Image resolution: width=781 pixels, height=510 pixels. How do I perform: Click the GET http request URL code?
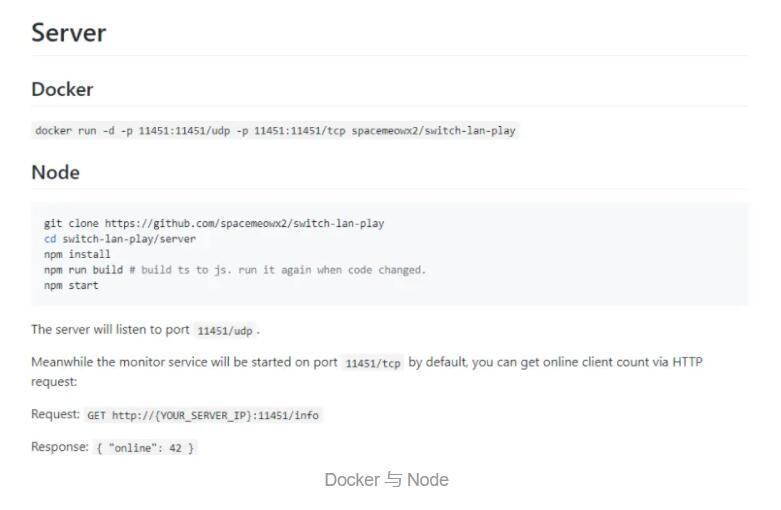203,415
